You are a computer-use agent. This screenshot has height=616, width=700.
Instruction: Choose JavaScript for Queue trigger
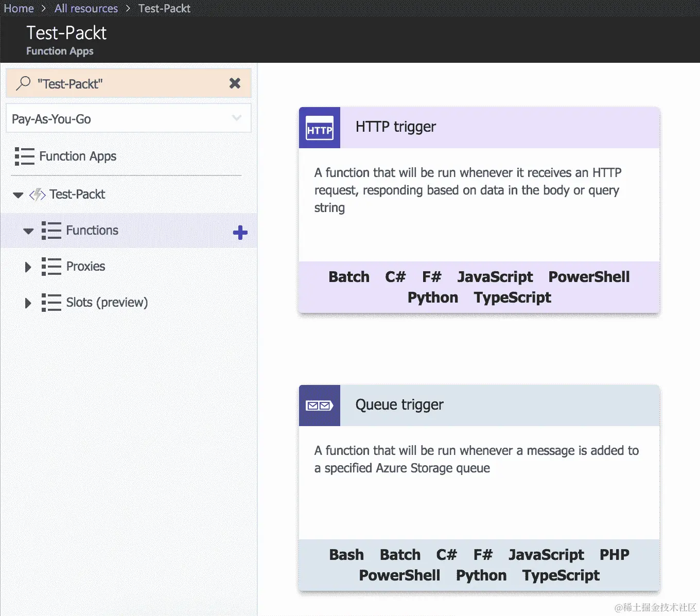(546, 555)
